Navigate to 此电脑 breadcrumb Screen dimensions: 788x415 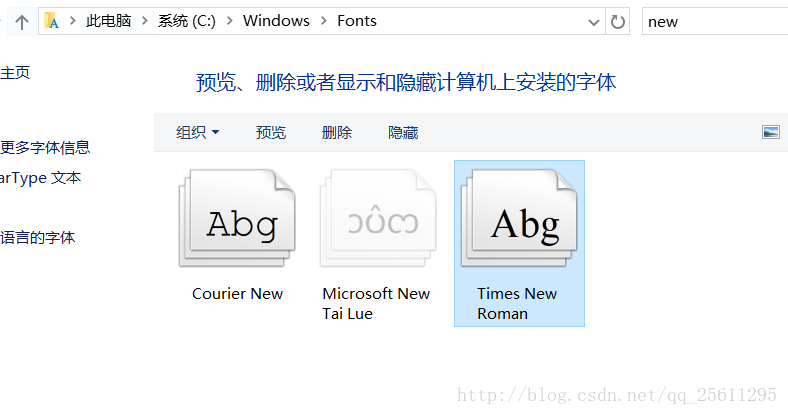pos(109,21)
